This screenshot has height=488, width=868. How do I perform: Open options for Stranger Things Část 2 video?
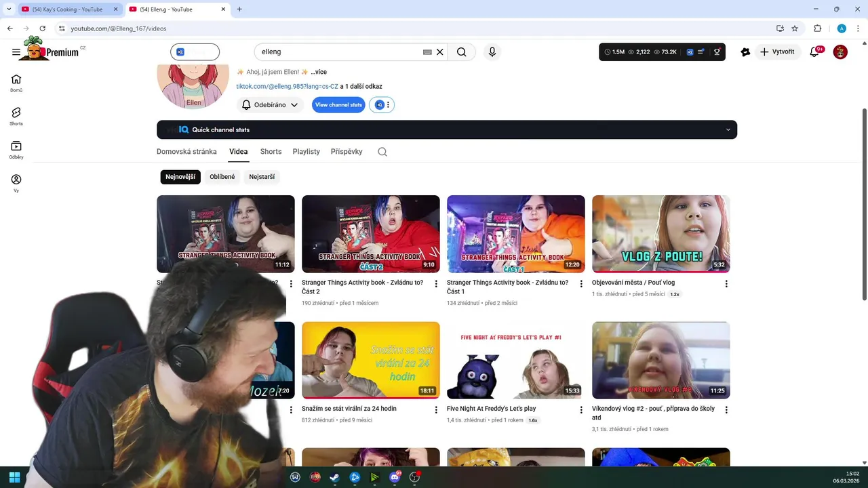point(436,284)
